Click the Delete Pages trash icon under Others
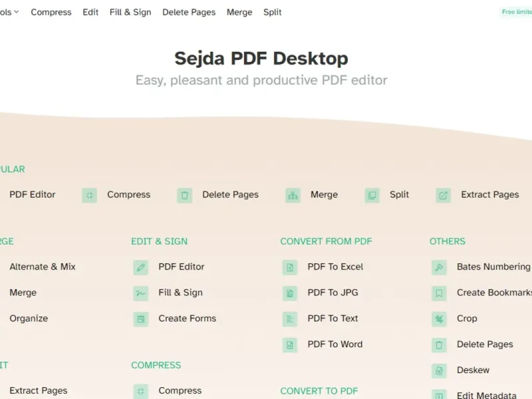This screenshot has width=532, height=399. pyautogui.click(x=439, y=344)
